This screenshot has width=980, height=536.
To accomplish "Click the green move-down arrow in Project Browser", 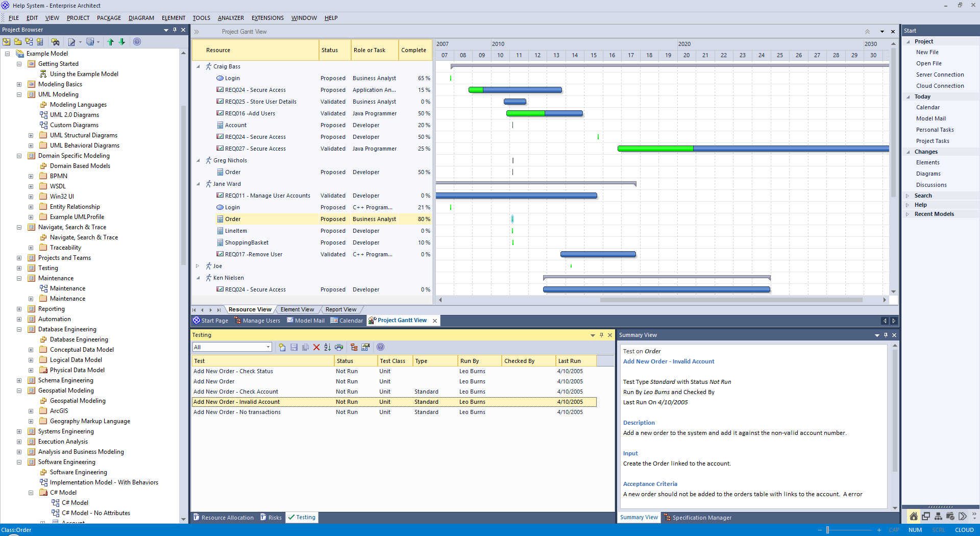I will coord(122,42).
